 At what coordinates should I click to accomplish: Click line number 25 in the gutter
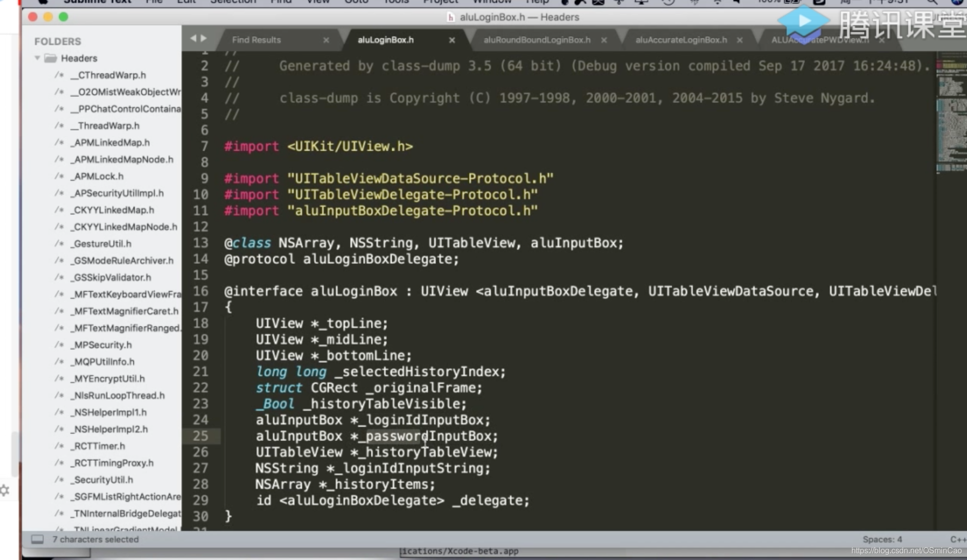pos(201,436)
